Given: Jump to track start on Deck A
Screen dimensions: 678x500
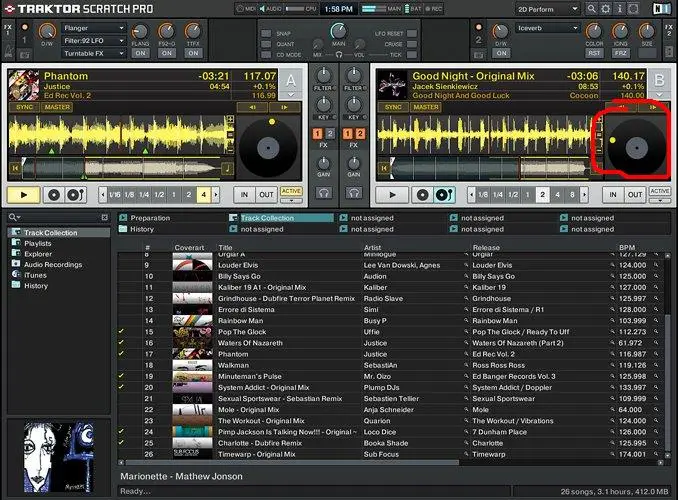Looking at the screenshot, I should [15, 169].
